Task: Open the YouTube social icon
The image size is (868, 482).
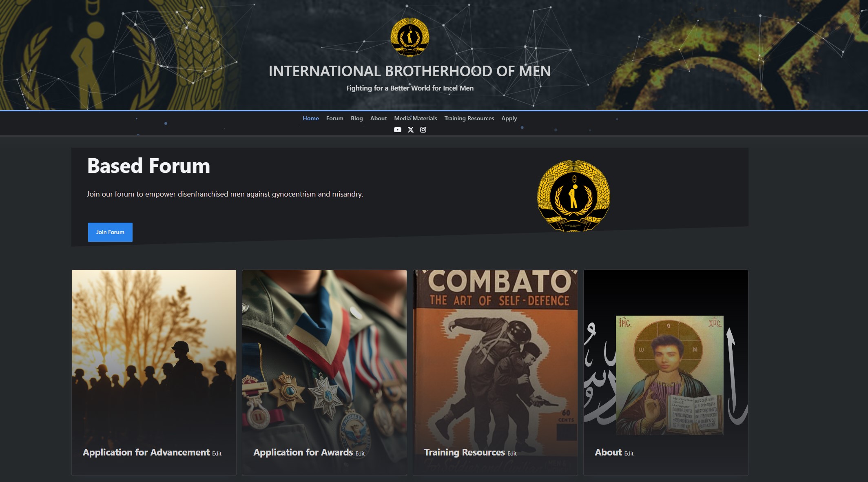Action: click(397, 130)
